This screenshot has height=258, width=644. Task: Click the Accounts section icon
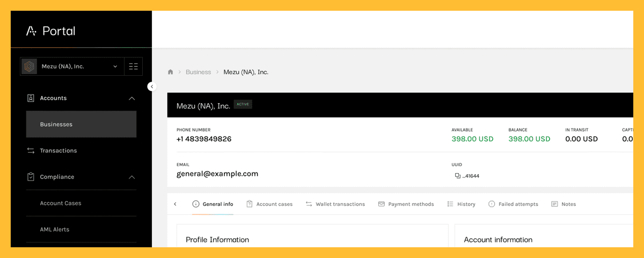click(x=31, y=98)
